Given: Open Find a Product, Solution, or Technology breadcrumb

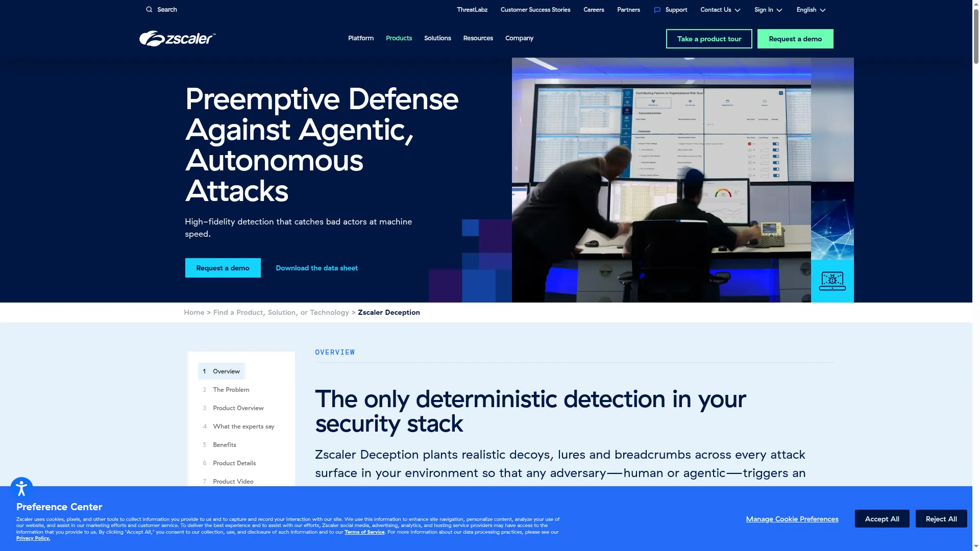Looking at the screenshot, I should tap(281, 312).
